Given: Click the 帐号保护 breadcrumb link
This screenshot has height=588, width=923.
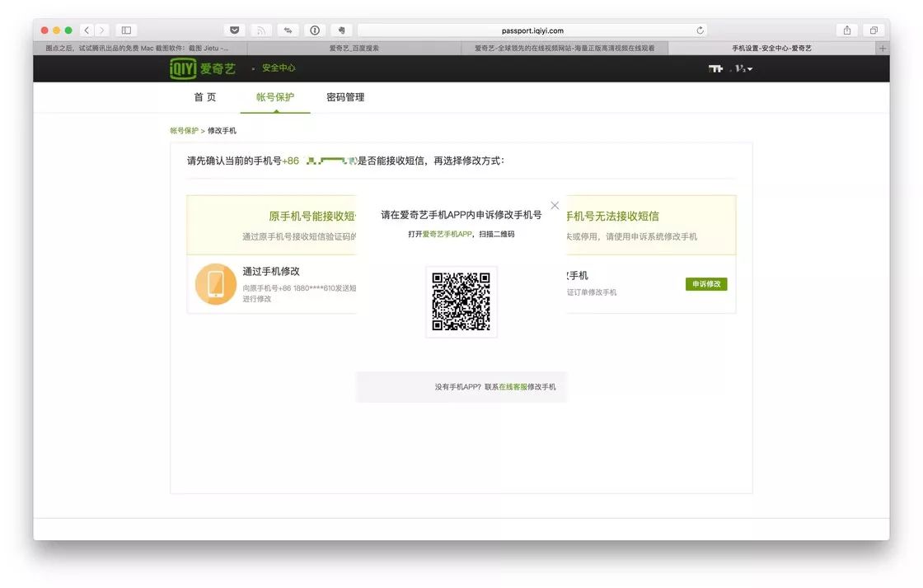Looking at the screenshot, I should (185, 131).
